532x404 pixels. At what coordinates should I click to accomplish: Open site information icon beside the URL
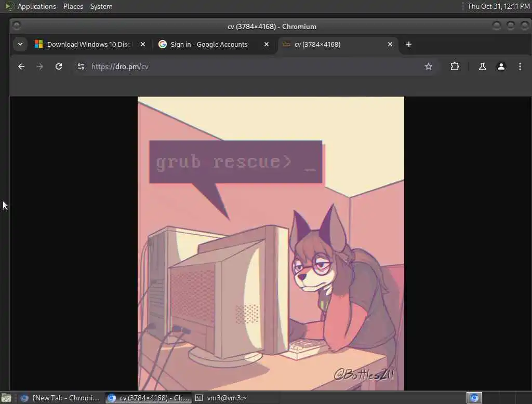[81, 66]
